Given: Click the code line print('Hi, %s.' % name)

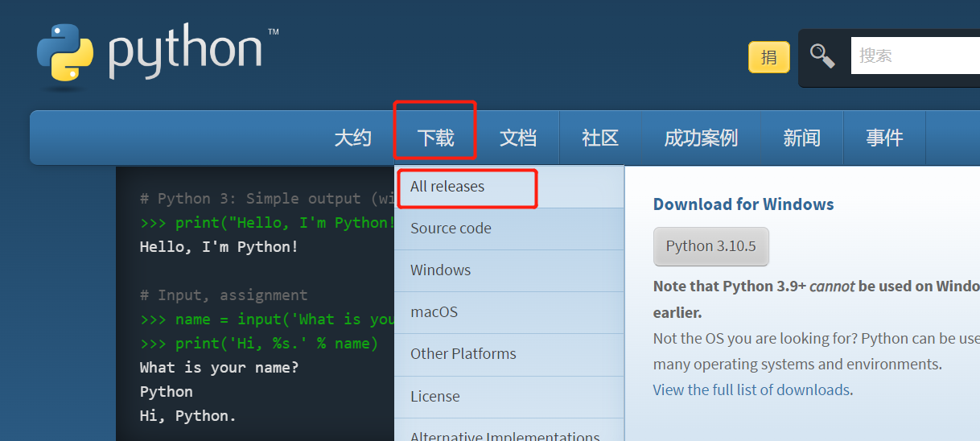Looking at the screenshot, I should tap(259, 344).
